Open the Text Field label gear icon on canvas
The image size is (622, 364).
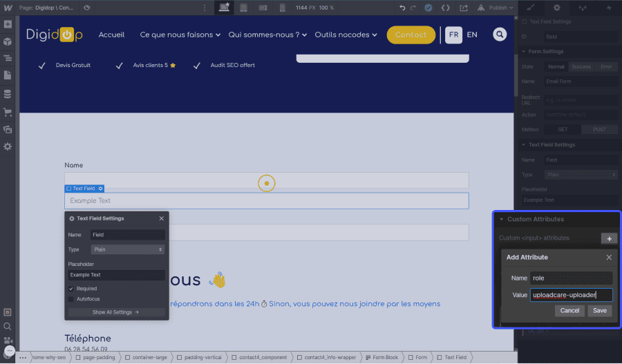(x=100, y=189)
